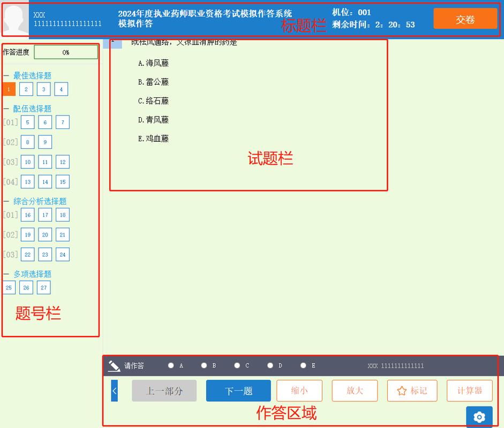Open question 16 box

pyautogui.click(x=28, y=215)
